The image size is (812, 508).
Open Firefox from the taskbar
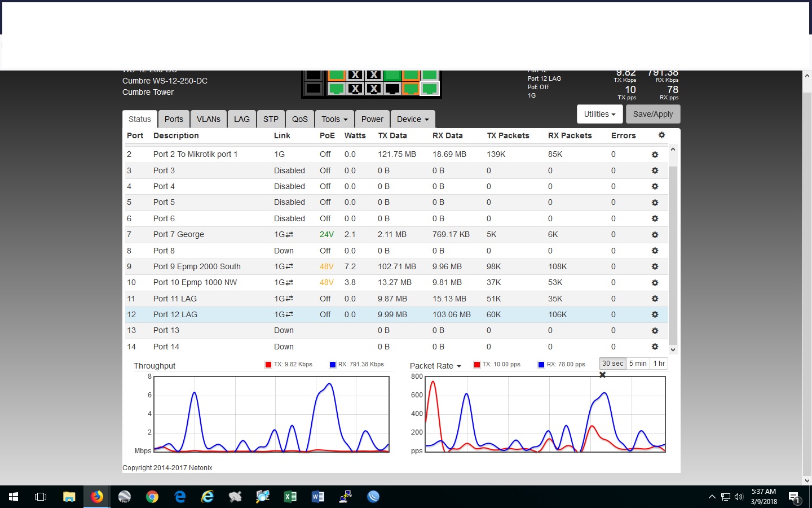pyautogui.click(x=97, y=497)
